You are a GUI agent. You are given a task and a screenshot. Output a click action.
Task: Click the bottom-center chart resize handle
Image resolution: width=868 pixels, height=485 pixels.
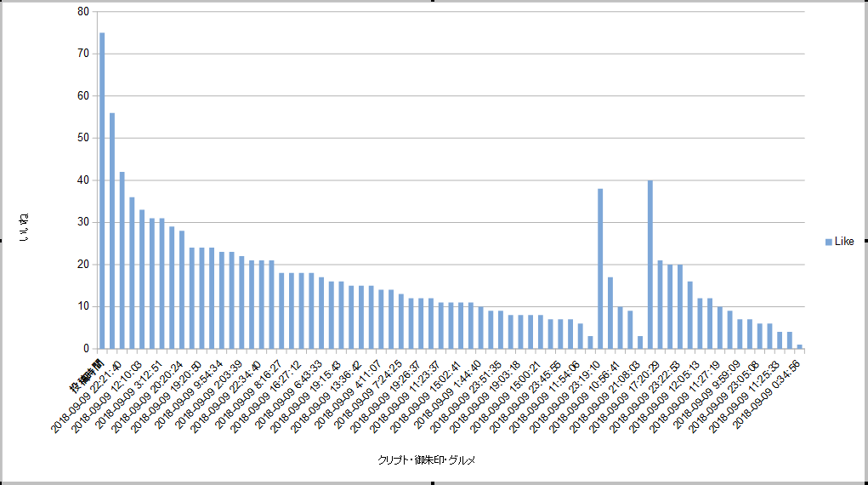pyautogui.click(x=434, y=482)
